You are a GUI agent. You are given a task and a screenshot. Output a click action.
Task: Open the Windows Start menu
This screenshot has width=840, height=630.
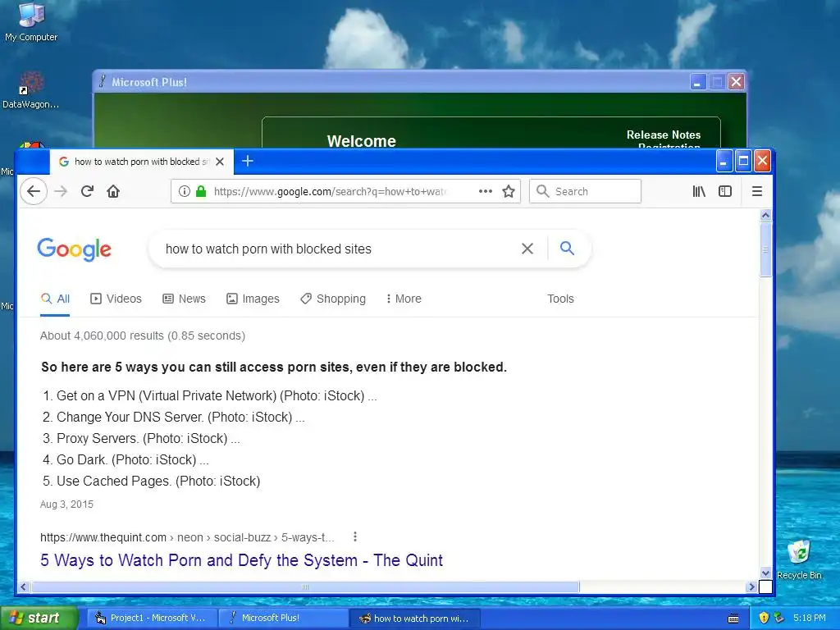tap(39, 618)
